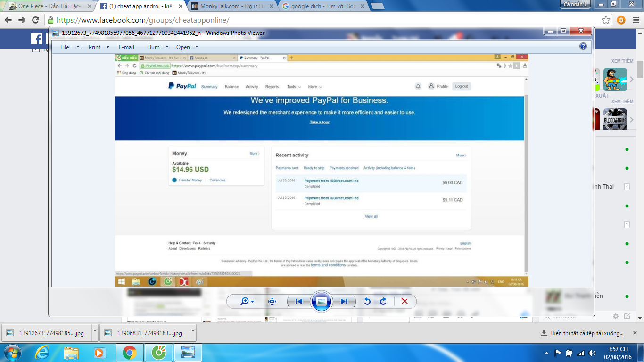Open the Windows Start menu
644x362 pixels.
click(x=12, y=353)
